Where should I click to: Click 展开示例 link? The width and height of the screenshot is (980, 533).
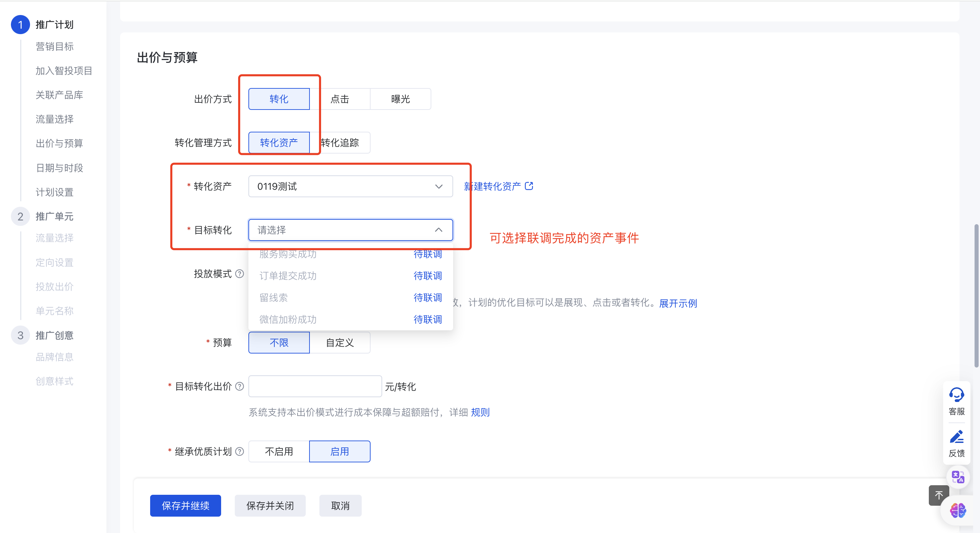pos(678,303)
